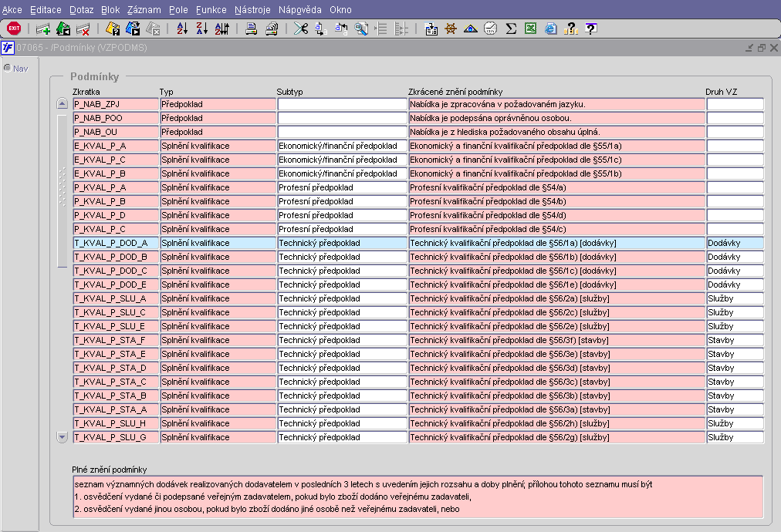Click the vertical record scrollbar track
This screenshot has width=781, height=532.
63,192
